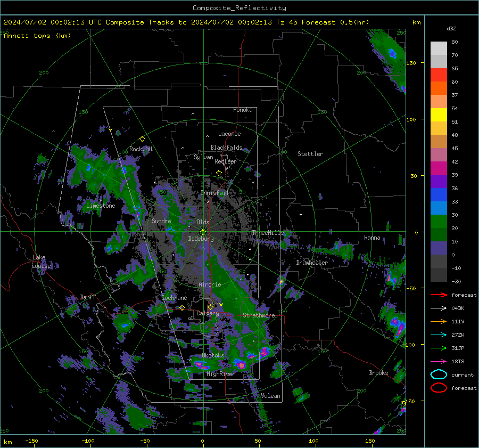Screen dimensions: 479x448
Task: Click the 'Annot: tops (km)' label
Action: [37, 36]
